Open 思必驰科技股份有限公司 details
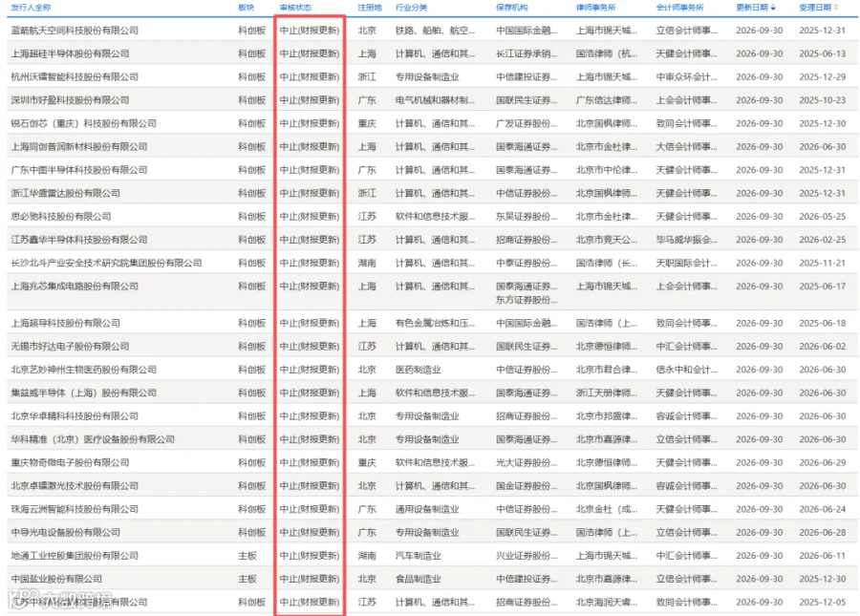Viewport: 860px width, 616px height. (x=61, y=217)
